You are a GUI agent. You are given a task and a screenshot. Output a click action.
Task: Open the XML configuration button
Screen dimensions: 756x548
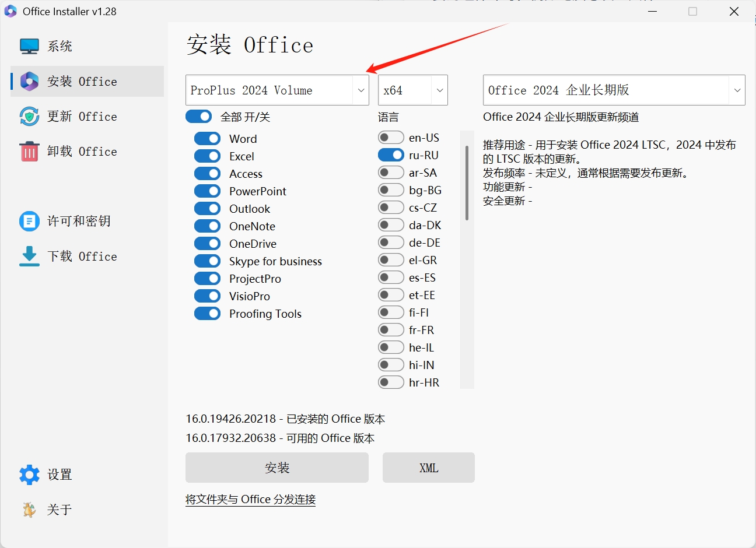coord(428,468)
